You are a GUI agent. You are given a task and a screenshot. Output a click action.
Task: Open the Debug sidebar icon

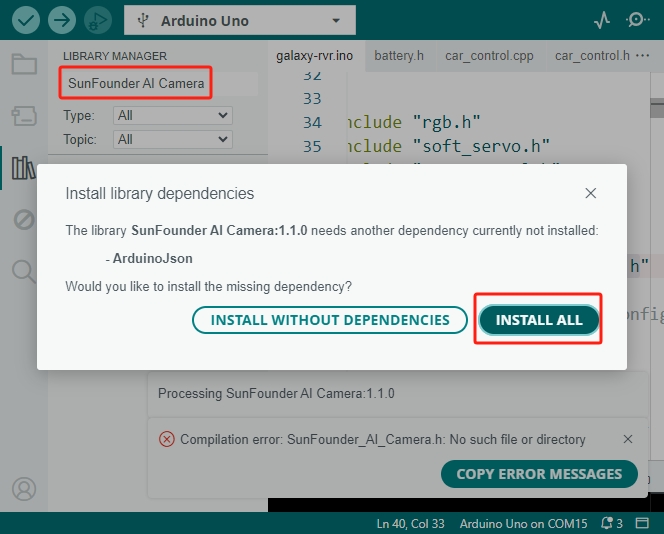(24, 219)
